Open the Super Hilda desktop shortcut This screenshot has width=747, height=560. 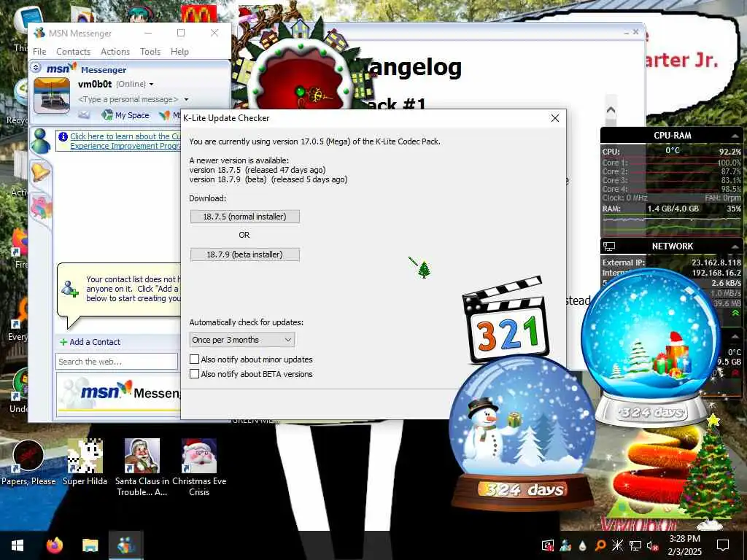click(85, 462)
